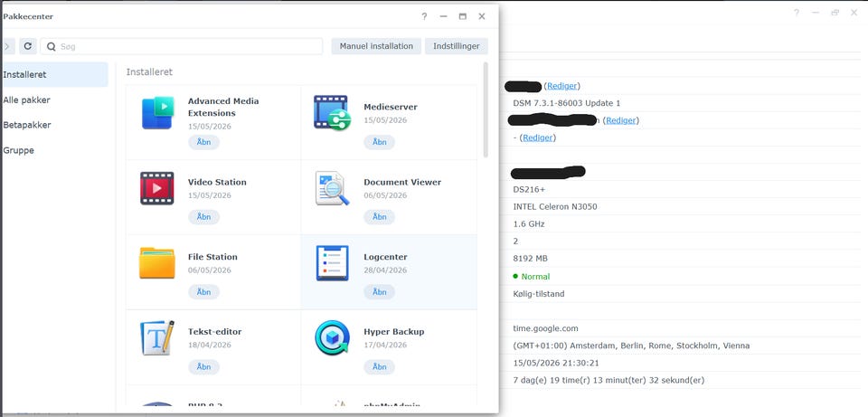Click the Installeret section heading
The image size is (868, 417).
coord(149,72)
